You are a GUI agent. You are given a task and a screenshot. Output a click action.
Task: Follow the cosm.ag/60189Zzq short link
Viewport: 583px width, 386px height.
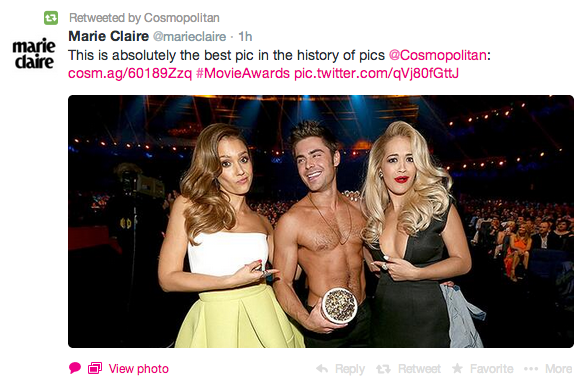coord(130,73)
